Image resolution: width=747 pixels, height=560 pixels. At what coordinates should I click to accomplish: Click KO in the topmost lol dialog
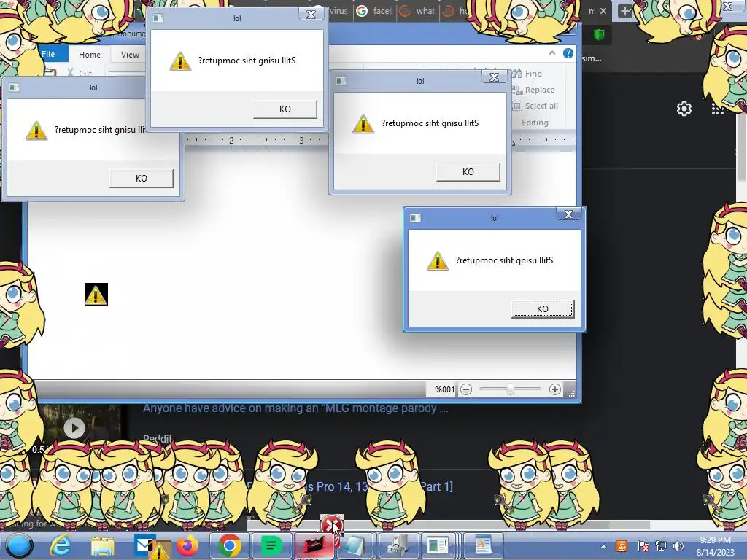click(285, 109)
